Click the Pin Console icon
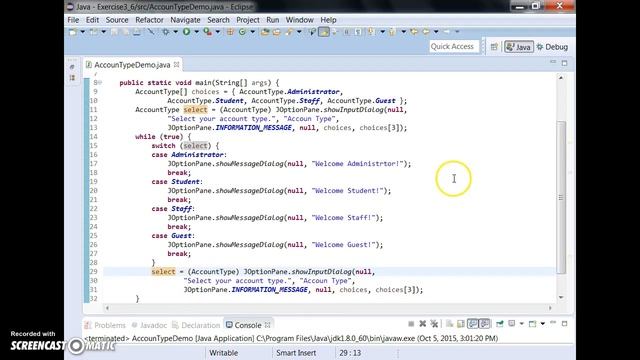The height and width of the screenshot is (360, 640). (x=500, y=324)
